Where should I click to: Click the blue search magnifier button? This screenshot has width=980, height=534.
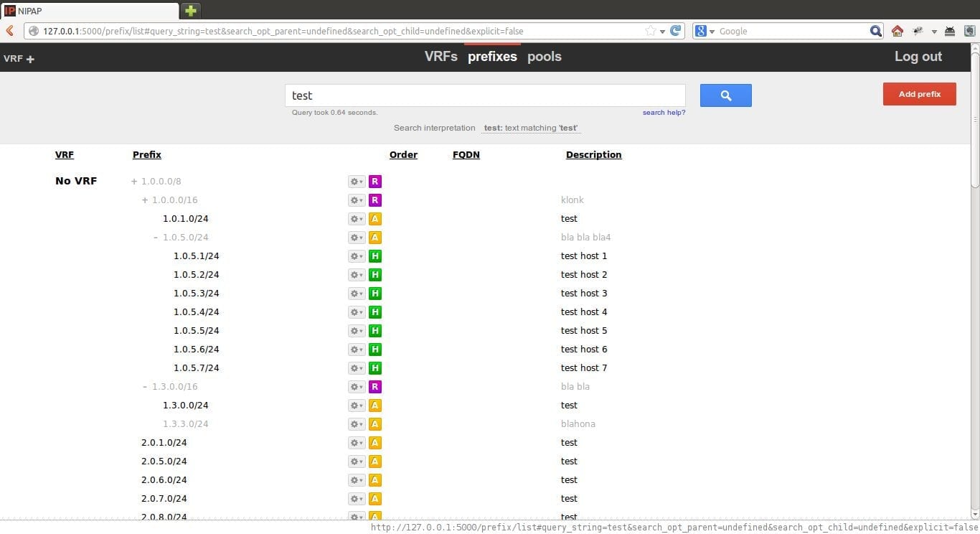[725, 95]
